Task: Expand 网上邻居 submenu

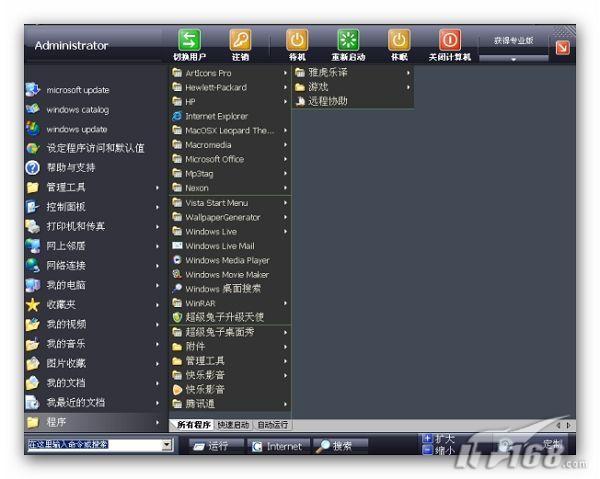Action: tap(157, 246)
